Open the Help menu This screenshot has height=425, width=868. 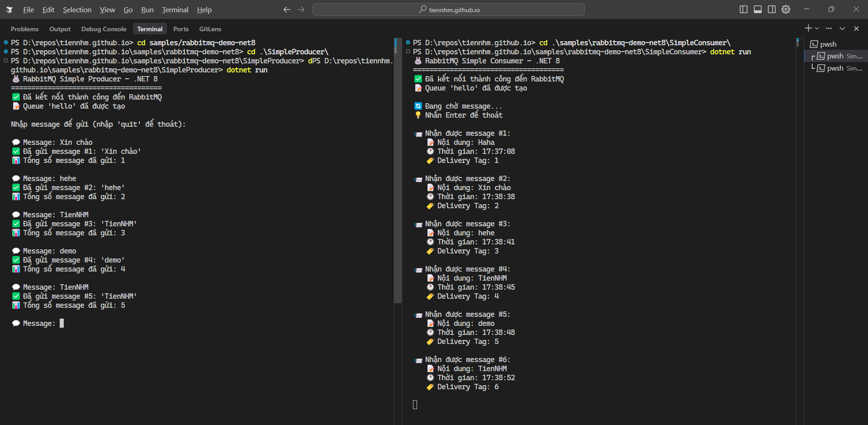pyautogui.click(x=204, y=10)
